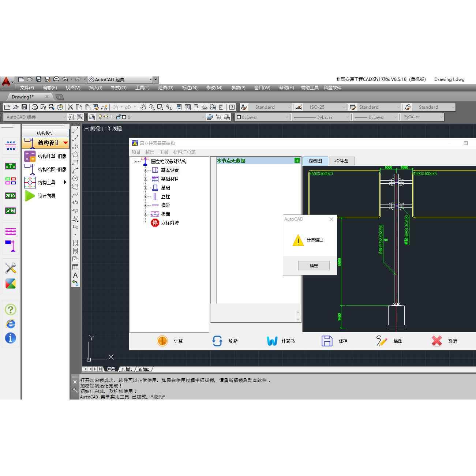Expand the 板面 tree node

pyautogui.click(x=145, y=214)
